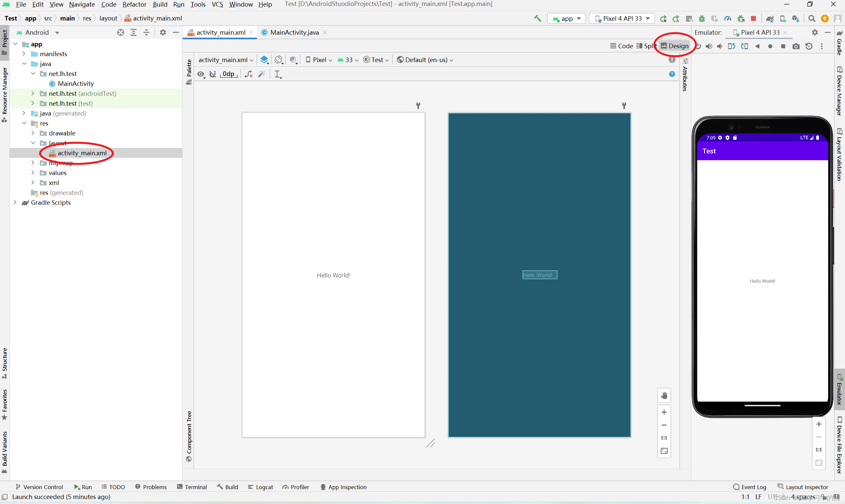The image size is (845, 504).
Task: Click the orange IDE update arrow icon
Action: [825, 19]
